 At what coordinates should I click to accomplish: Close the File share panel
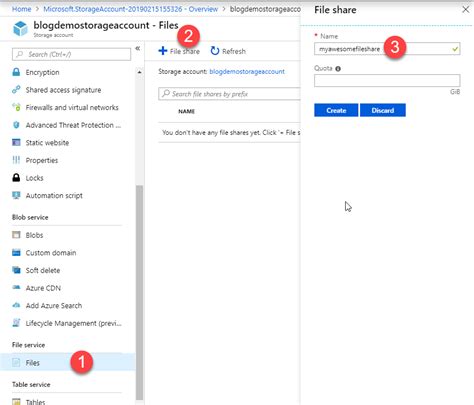point(466,10)
